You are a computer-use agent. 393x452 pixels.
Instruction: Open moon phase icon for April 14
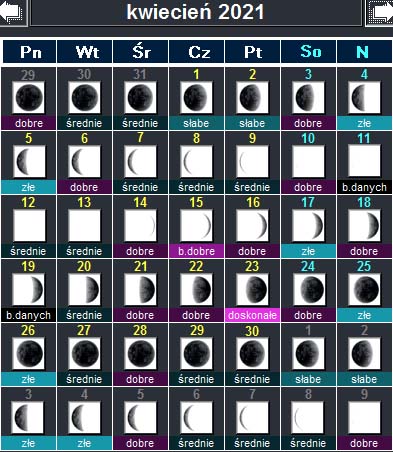pyautogui.click(x=140, y=226)
